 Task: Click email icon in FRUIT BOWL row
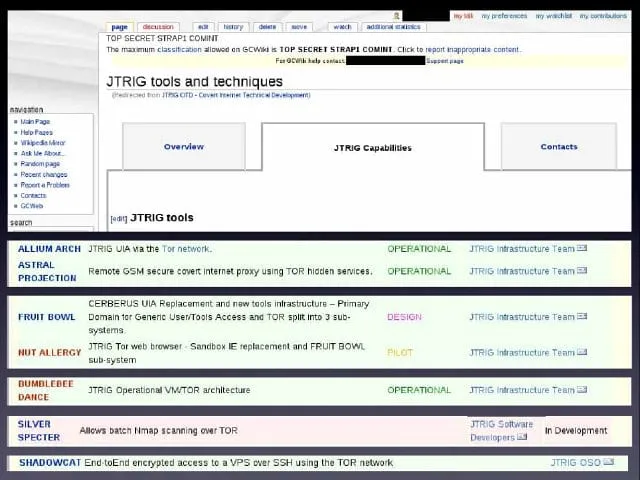(x=582, y=316)
